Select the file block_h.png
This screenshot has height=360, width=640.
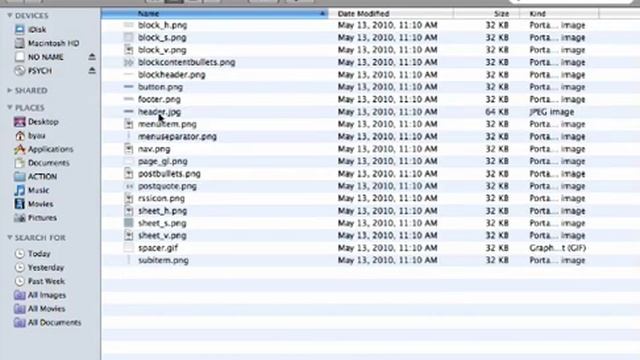[x=162, y=25]
